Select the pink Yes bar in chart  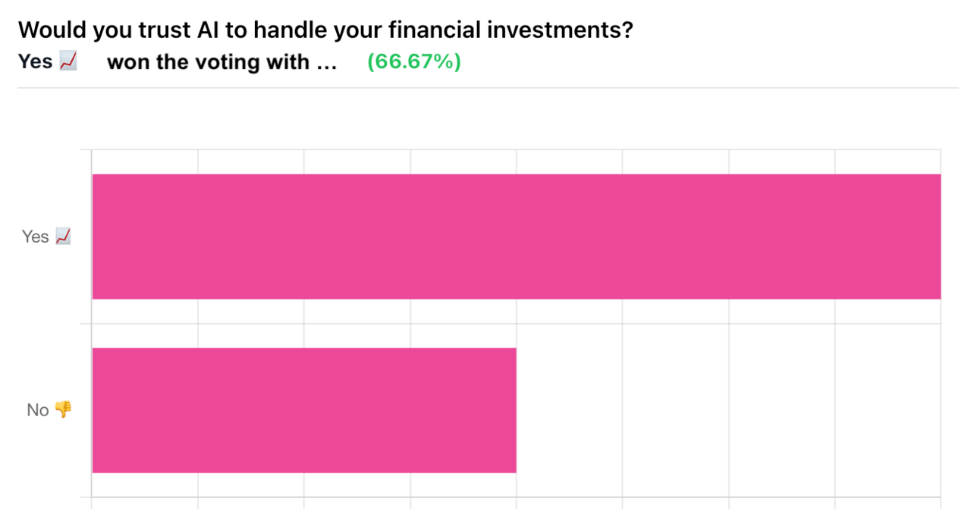click(x=516, y=237)
